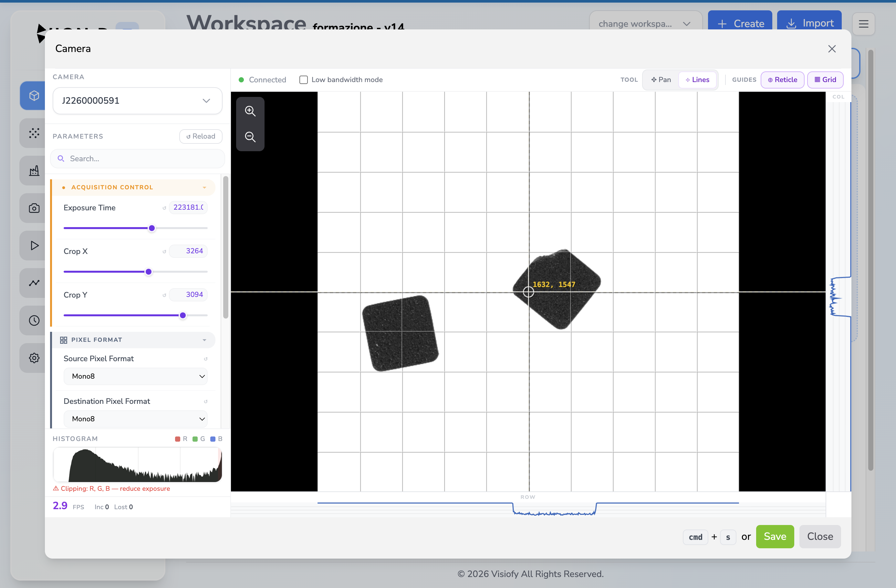Click the parameter Search field
The width and height of the screenshot is (896, 588).
click(137, 159)
